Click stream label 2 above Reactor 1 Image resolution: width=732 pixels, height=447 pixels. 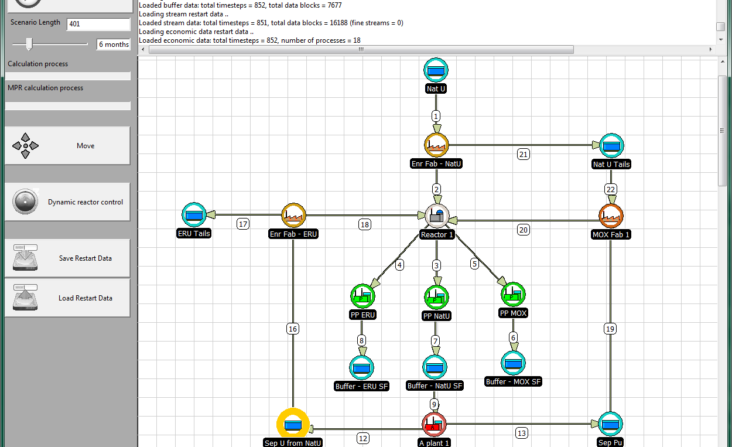pos(436,189)
